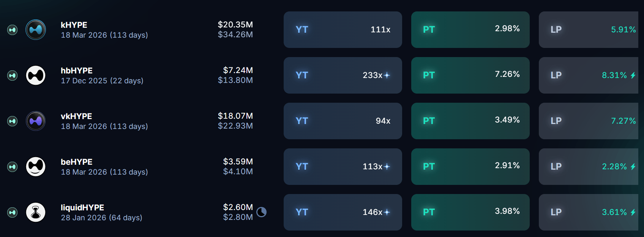Click the hbHYPE token logo
644x237 pixels.
[x=36, y=75]
